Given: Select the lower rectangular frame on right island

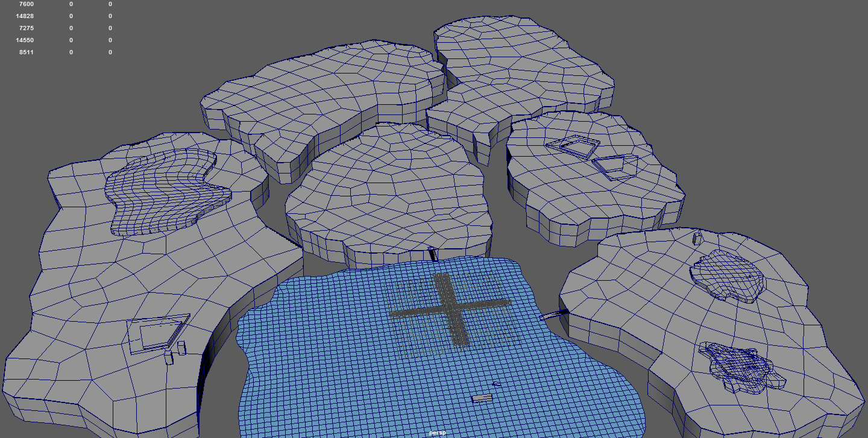Looking at the screenshot, I should (x=615, y=166).
